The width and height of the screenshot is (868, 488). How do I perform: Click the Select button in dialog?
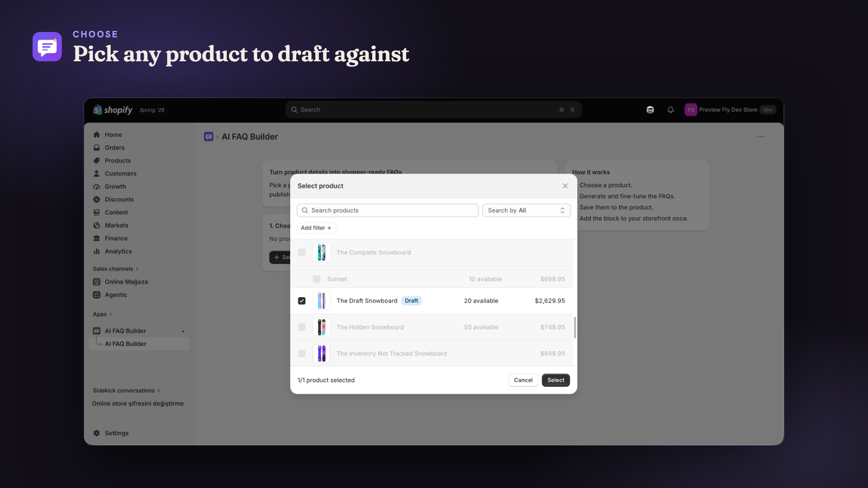[x=556, y=380]
